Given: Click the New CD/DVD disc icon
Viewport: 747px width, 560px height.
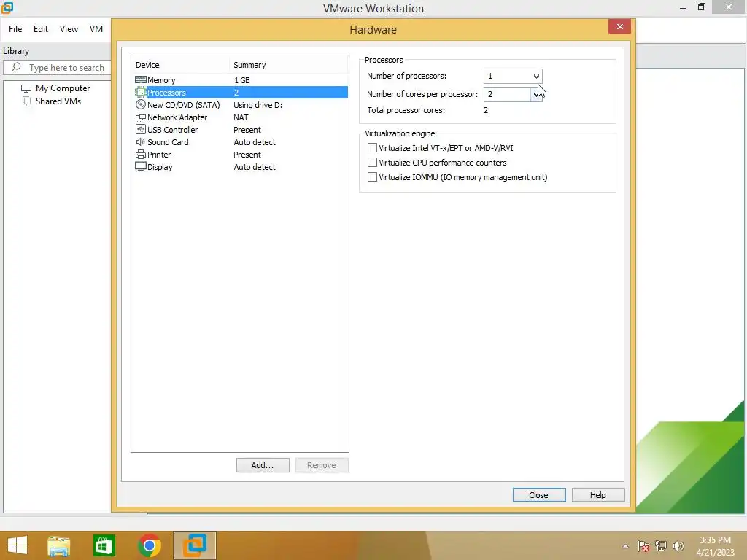Looking at the screenshot, I should [141, 105].
